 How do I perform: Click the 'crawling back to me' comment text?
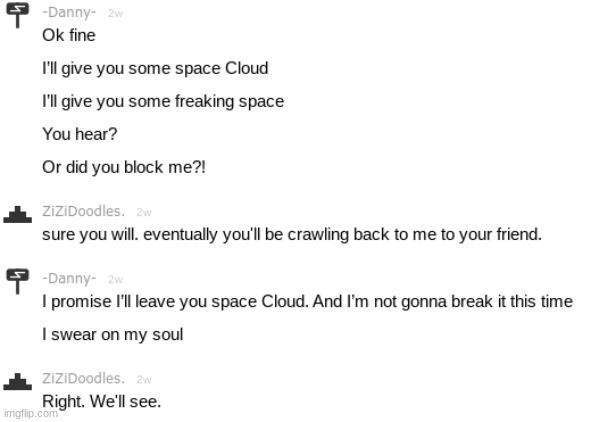[292, 235]
